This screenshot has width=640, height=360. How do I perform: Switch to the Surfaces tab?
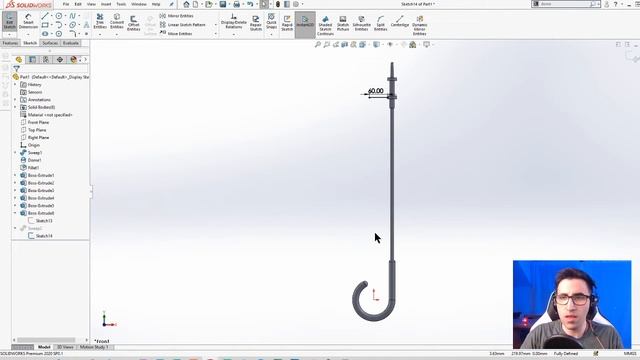point(50,43)
